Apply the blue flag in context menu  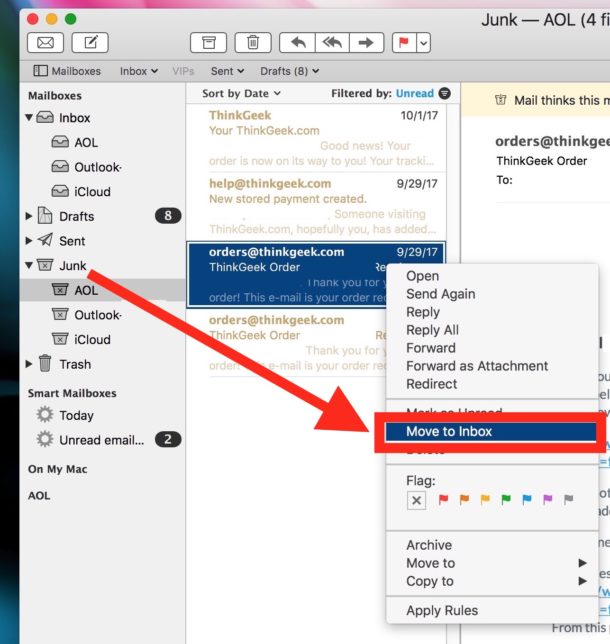527,499
